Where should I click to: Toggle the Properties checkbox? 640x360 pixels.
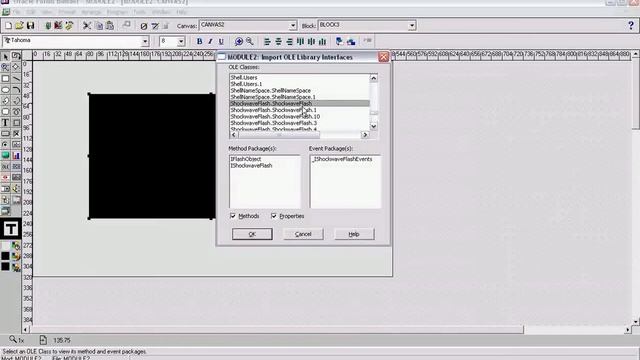[274, 216]
